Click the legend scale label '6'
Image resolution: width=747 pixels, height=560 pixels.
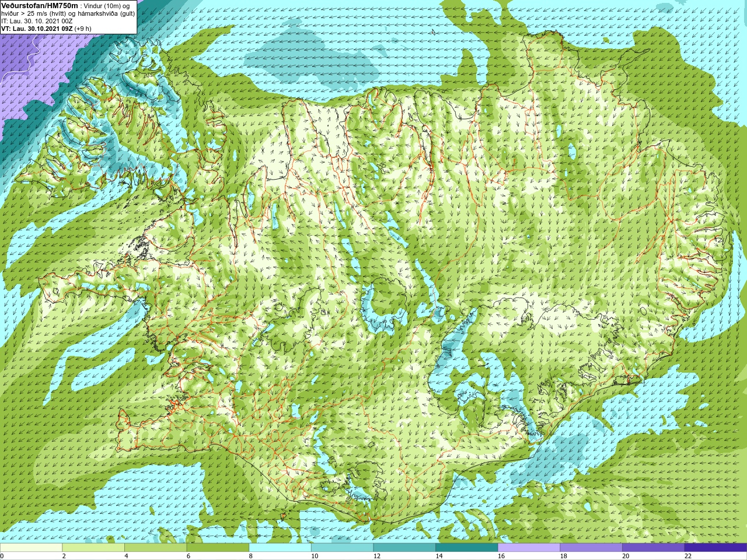(189, 556)
